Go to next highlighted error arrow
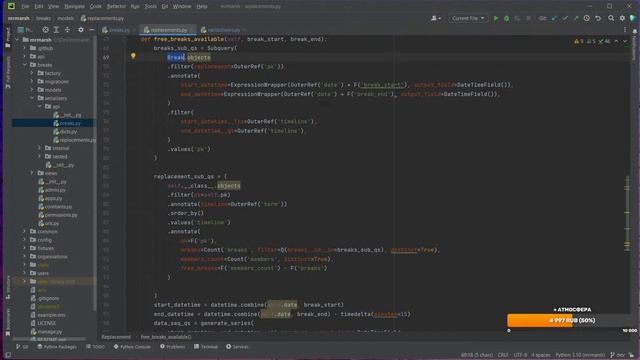This screenshot has width=640, height=360. pyautogui.click(x=625, y=41)
